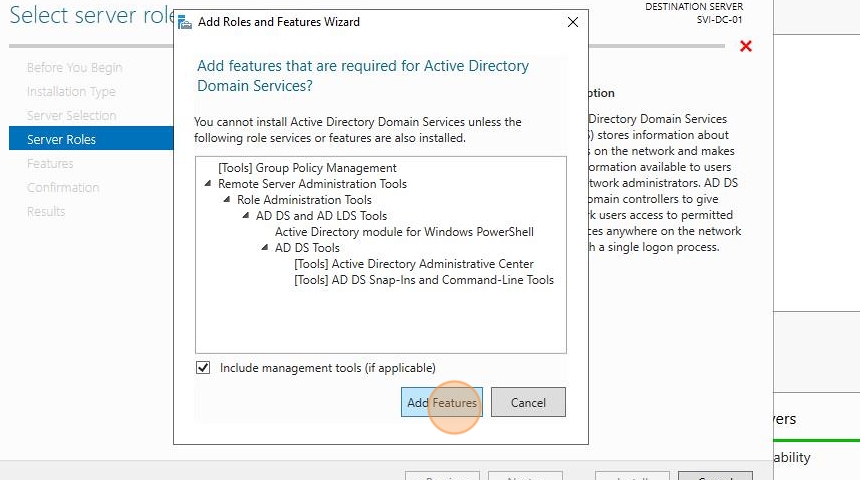Select Active Directory module for Windows PowerShell
Image resolution: width=860 pixels, height=480 pixels.
coord(404,231)
